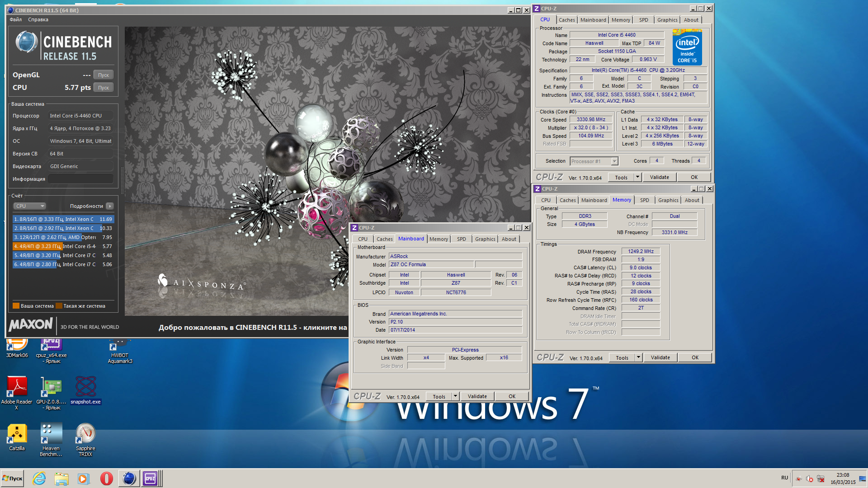The height and width of the screenshot is (488, 868).
Task: Click the BIOS version P2.10 field
Action: [x=456, y=322]
